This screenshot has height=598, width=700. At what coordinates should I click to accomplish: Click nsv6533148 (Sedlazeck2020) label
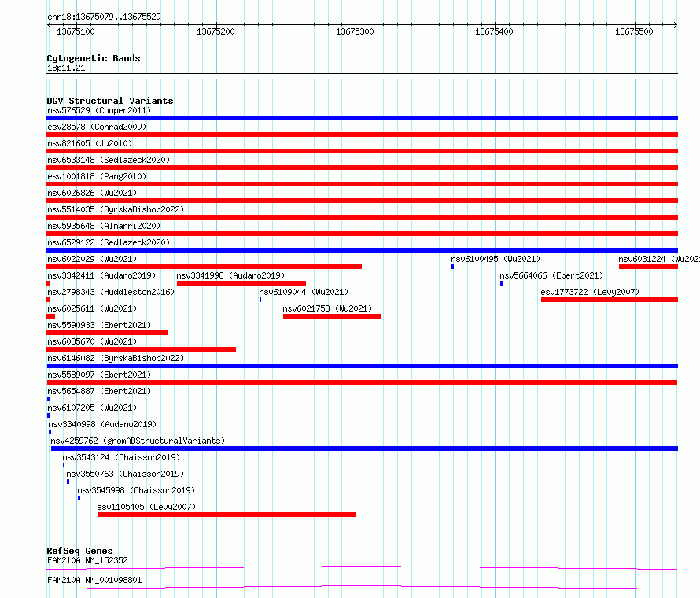[109, 160]
